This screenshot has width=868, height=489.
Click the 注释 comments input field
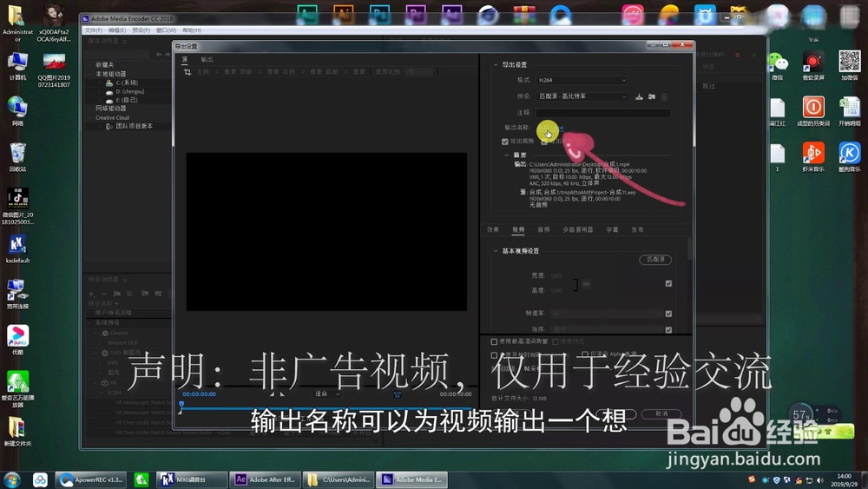[603, 113]
